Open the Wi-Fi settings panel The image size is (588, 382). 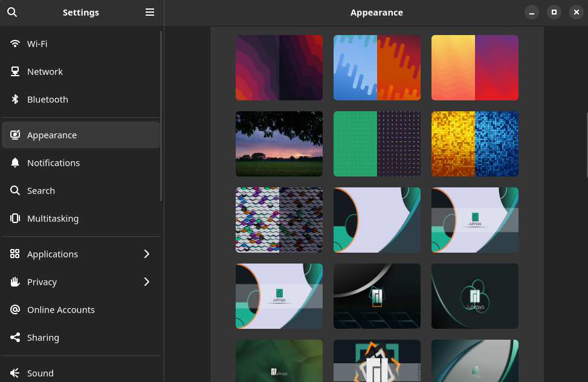pyautogui.click(x=81, y=44)
